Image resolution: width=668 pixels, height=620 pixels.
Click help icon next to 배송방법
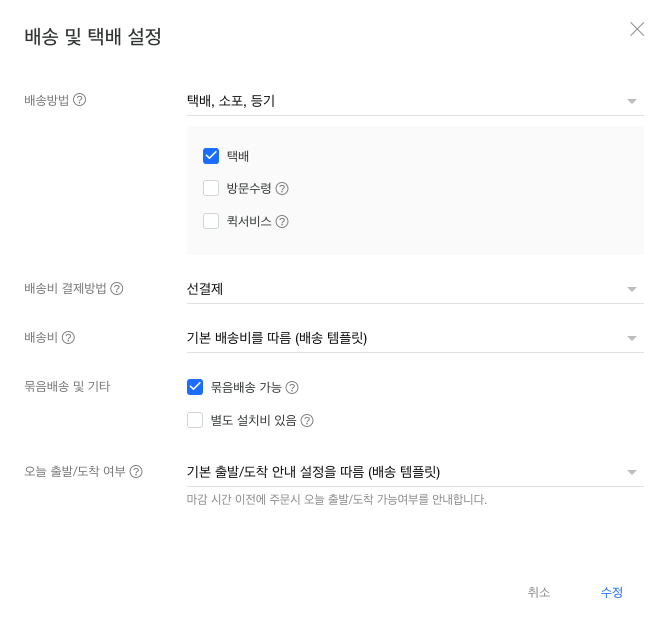click(80, 100)
